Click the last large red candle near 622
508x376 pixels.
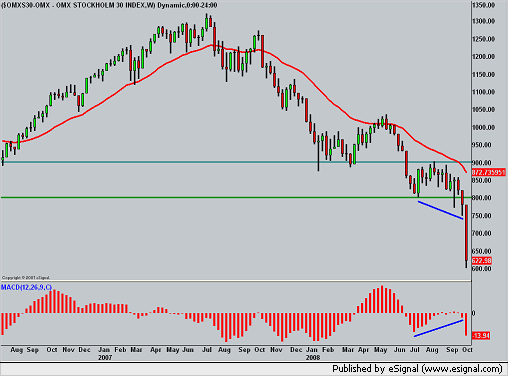coord(466,233)
